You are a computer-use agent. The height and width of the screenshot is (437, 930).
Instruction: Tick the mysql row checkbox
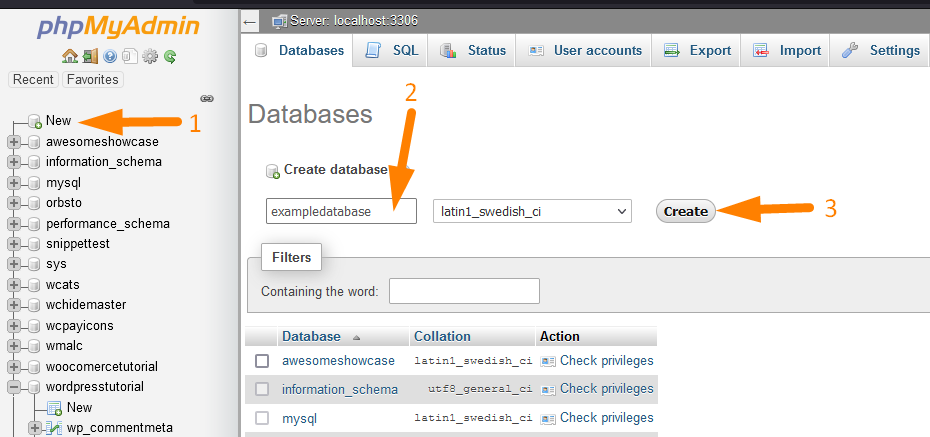click(x=262, y=418)
